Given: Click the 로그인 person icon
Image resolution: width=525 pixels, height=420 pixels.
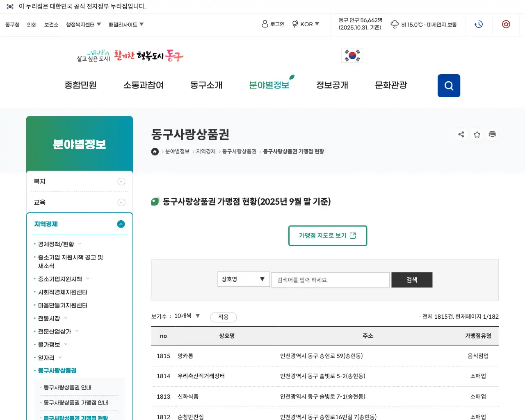Looking at the screenshot, I should [264, 24].
